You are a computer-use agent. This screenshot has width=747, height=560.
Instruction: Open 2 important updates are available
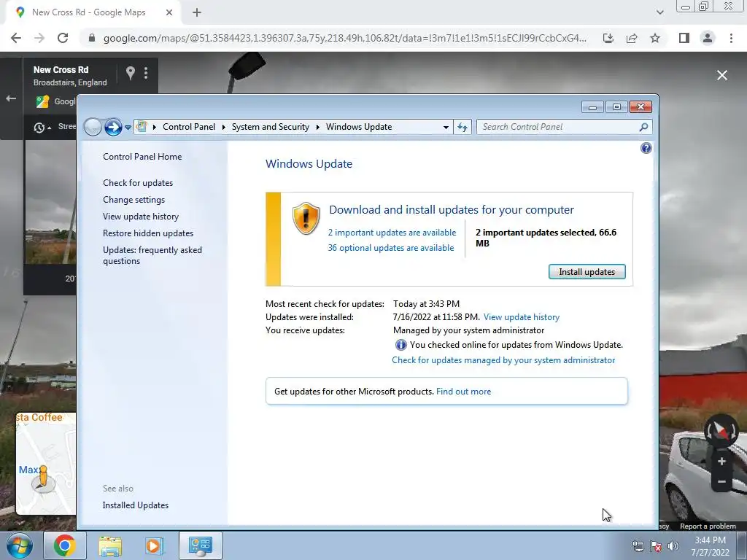pyautogui.click(x=392, y=233)
